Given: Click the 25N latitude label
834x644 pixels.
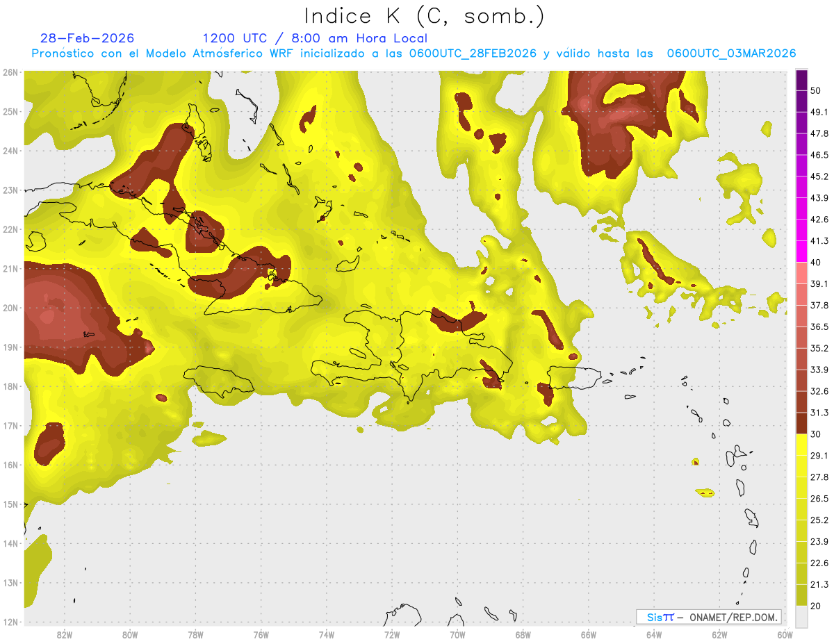Looking at the screenshot, I should click(x=10, y=112).
